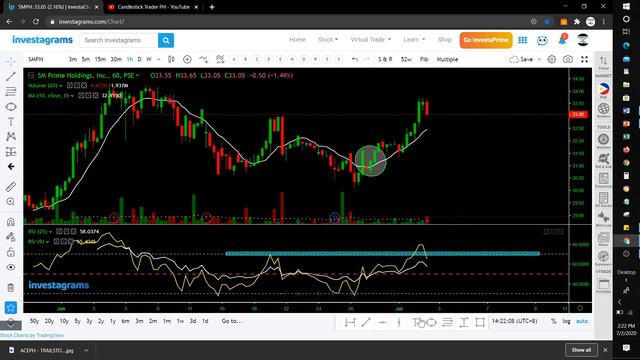Select the 15m timeframe

[x=100, y=60]
